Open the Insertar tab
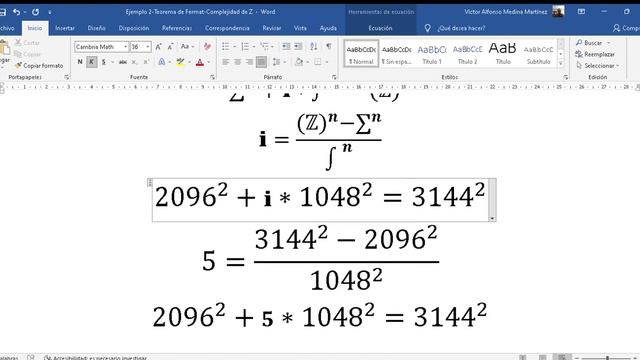Image resolution: width=640 pixels, height=360 pixels. [65, 28]
